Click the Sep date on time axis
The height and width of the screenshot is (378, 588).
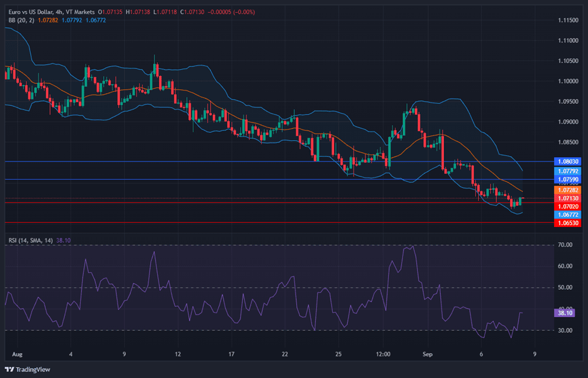(427, 354)
